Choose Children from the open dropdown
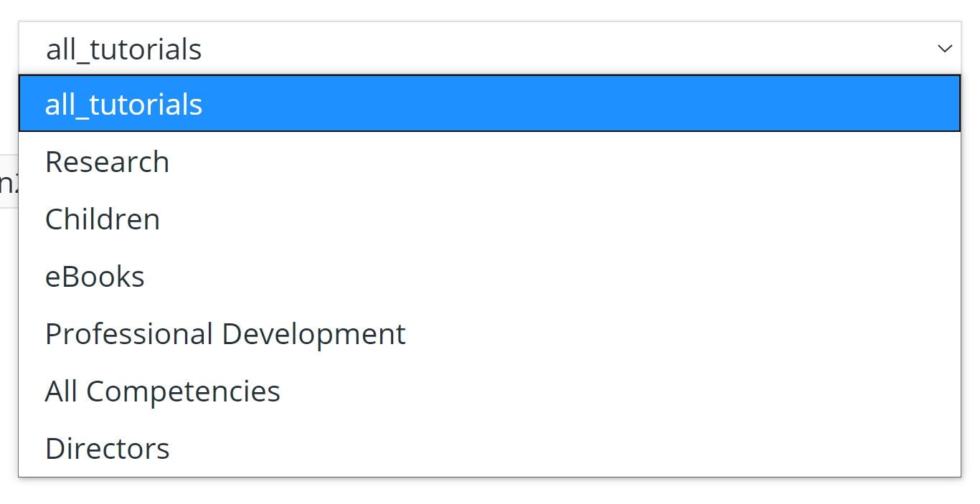980x504 pixels. 102,219
